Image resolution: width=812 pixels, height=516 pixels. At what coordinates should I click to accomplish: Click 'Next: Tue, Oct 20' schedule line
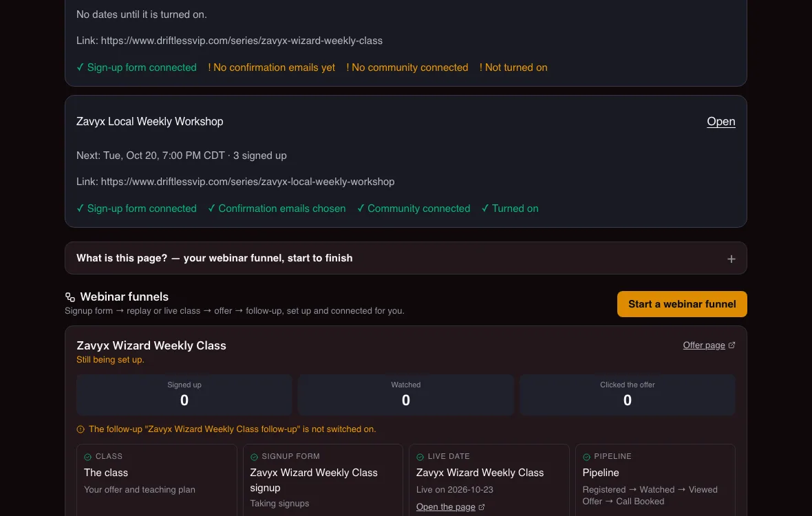point(181,155)
